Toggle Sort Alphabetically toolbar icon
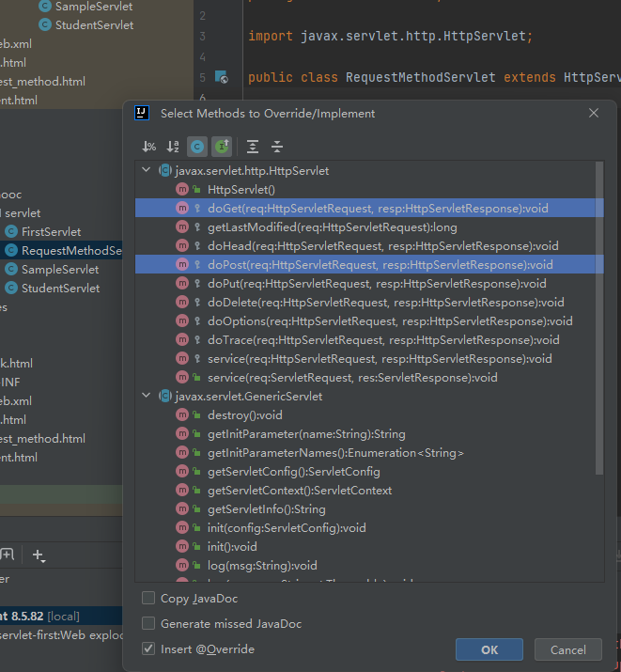 point(173,147)
